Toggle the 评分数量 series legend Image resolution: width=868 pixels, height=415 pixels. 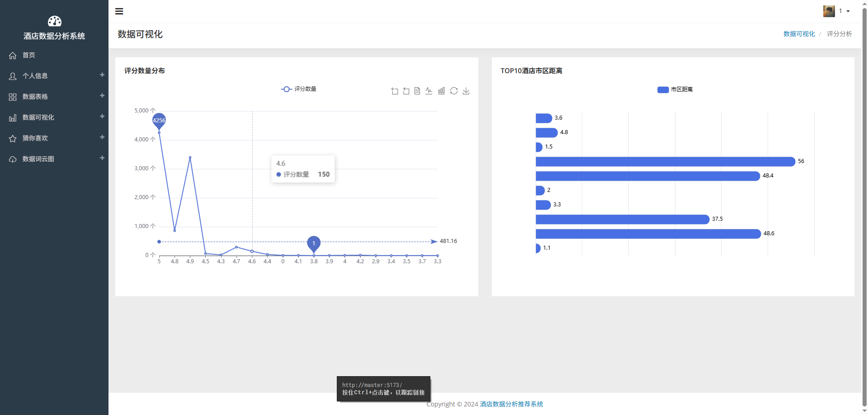point(299,89)
